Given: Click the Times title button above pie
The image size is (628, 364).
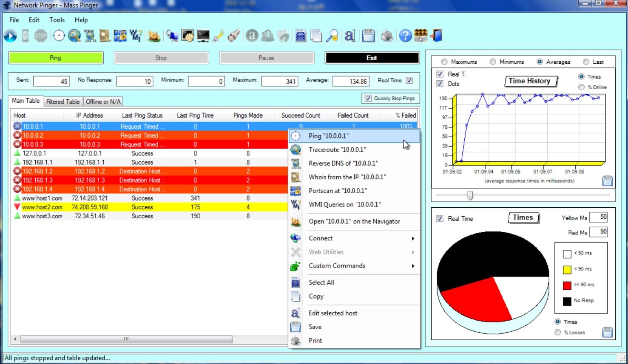Looking at the screenshot, I should 523,218.
